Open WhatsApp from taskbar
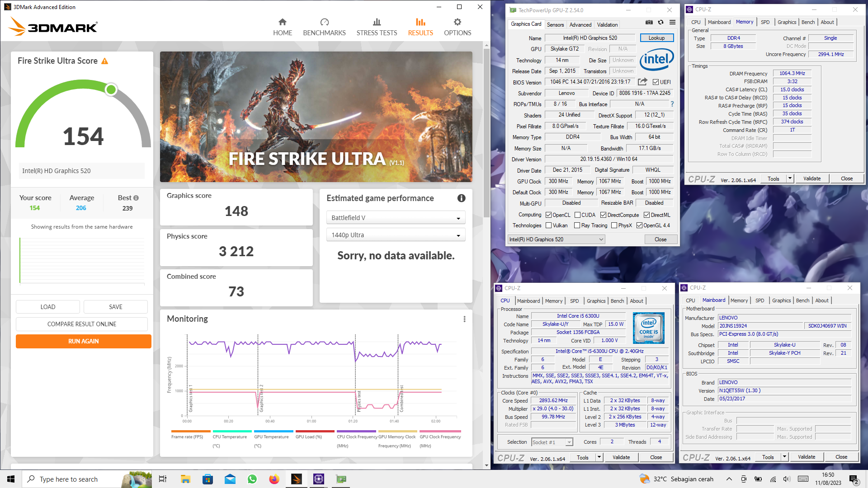The image size is (868, 488). tap(252, 479)
